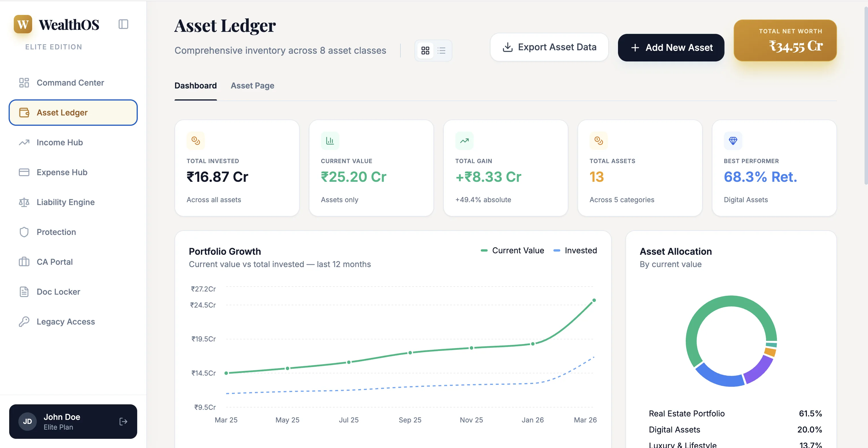Click the ₹25.20 Cr current value

pos(353,177)
